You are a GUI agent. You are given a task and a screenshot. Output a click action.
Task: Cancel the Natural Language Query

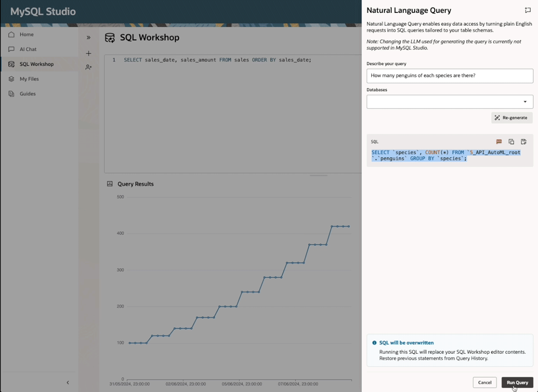coord(484,382)
